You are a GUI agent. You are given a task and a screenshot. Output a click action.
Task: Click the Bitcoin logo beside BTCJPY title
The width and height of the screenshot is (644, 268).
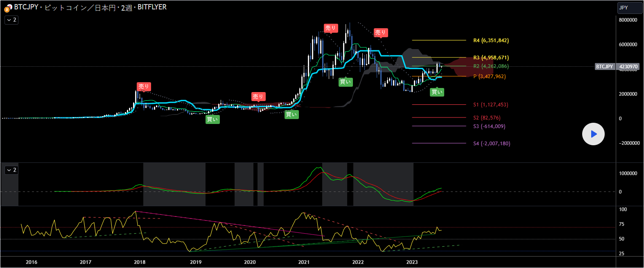point(8,8)
